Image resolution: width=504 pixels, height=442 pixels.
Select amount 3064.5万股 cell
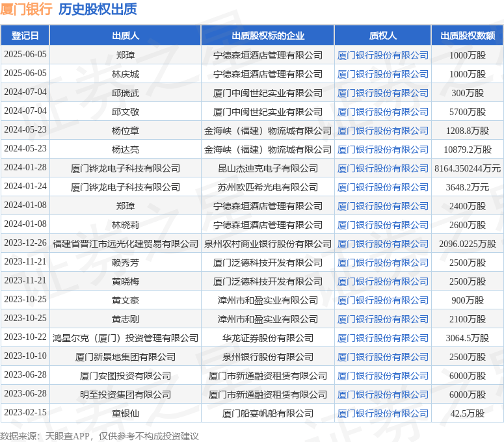[x=468, y=338]
